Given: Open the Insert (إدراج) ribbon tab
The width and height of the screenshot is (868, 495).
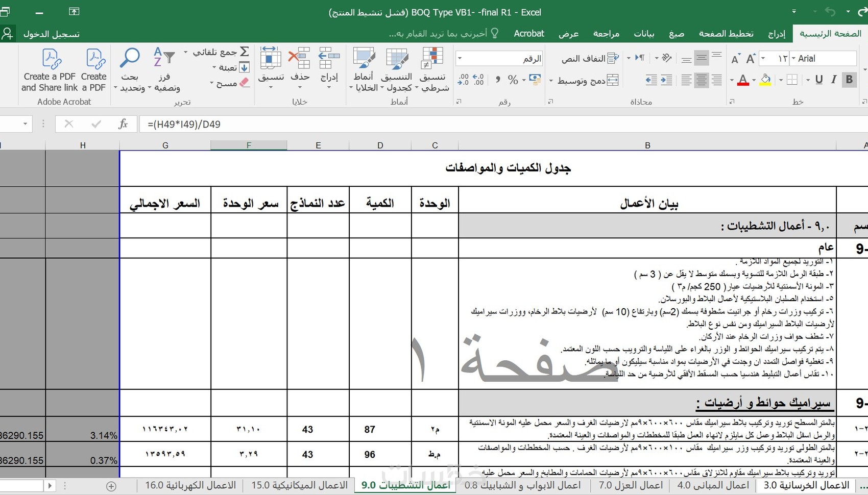Looking at the screenshot, I should point(777,34).
